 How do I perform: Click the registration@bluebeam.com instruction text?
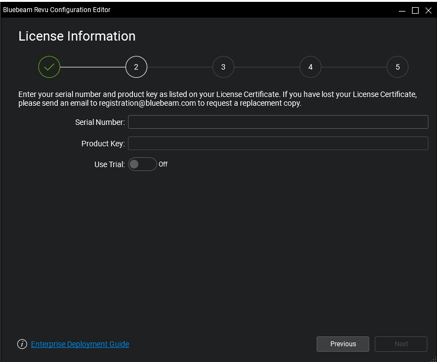point(147,103)
